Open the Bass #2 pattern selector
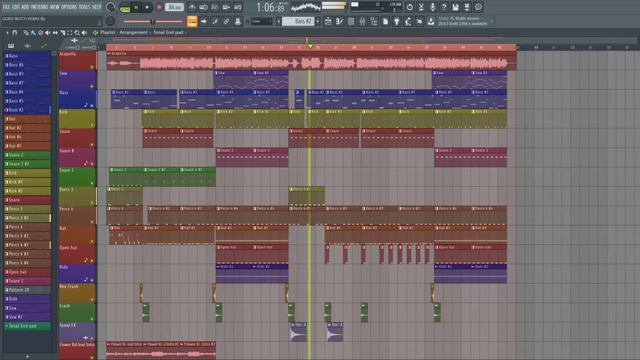 pyautogui.click(x=298, y=21)
